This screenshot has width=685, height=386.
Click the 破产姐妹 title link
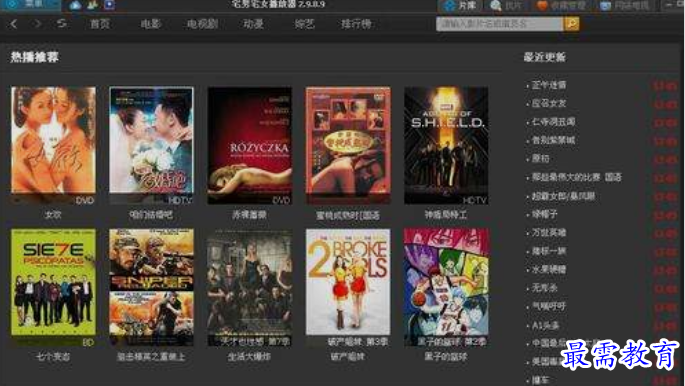pyautogui.click(x=348, y=357)
